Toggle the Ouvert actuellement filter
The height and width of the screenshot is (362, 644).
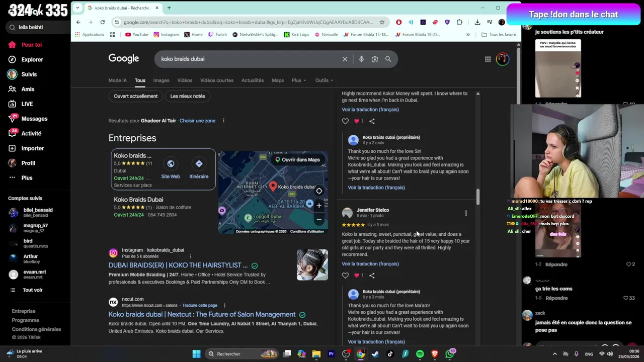[x=135, y=96]
